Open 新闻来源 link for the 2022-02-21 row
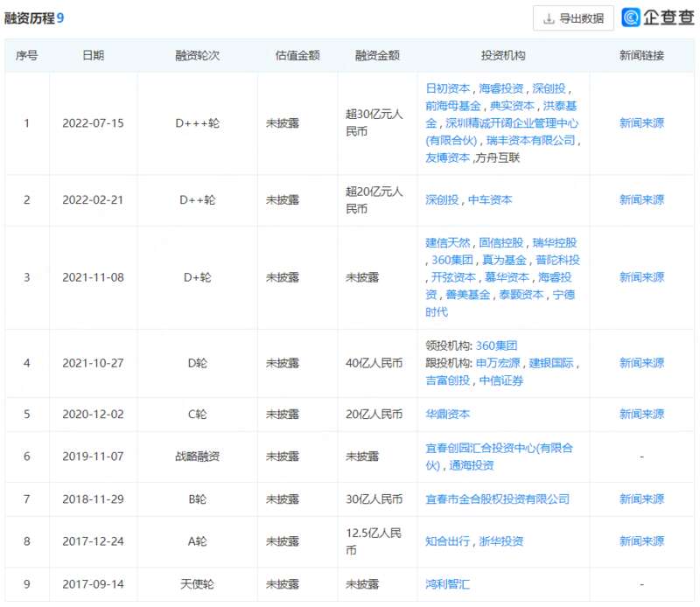This screenshot has width=700, height=607. click(x=641, y=200)
